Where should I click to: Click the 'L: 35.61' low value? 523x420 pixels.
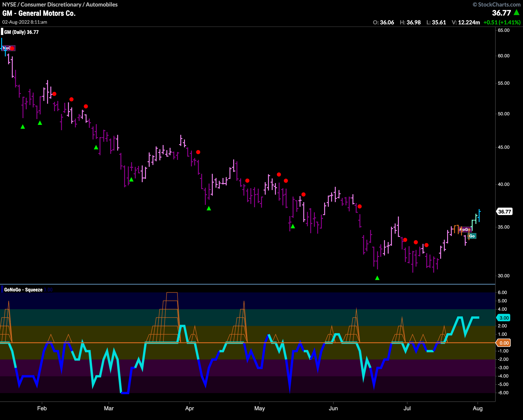[436, 22]
